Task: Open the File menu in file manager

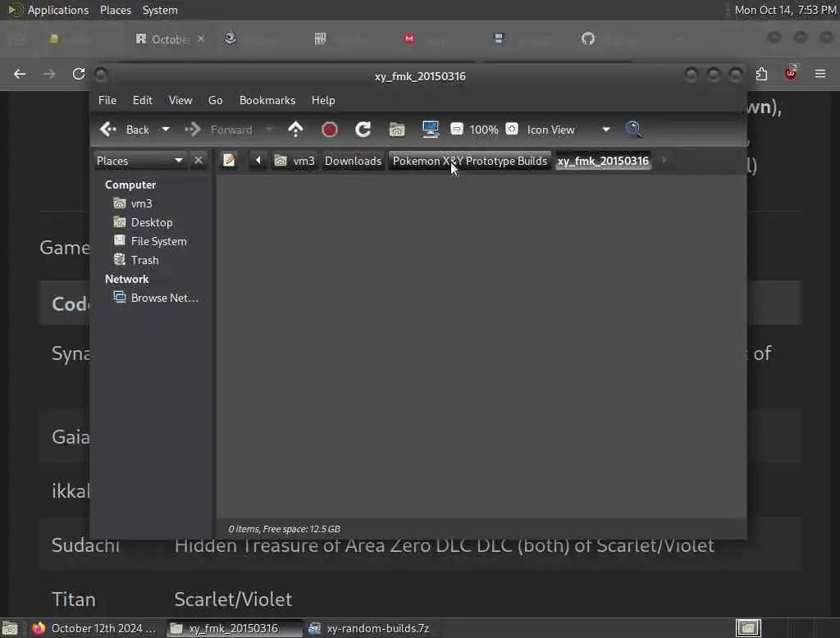Action: point(107,100)
